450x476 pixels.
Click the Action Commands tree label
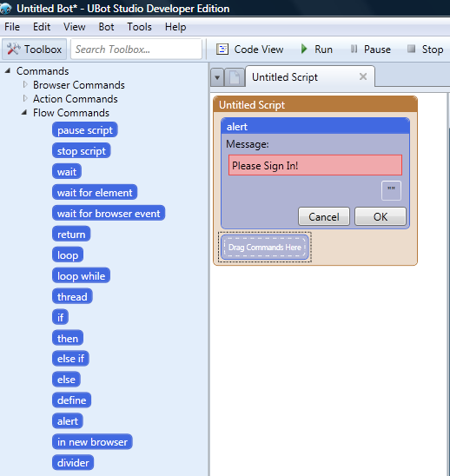pos(76,99)
